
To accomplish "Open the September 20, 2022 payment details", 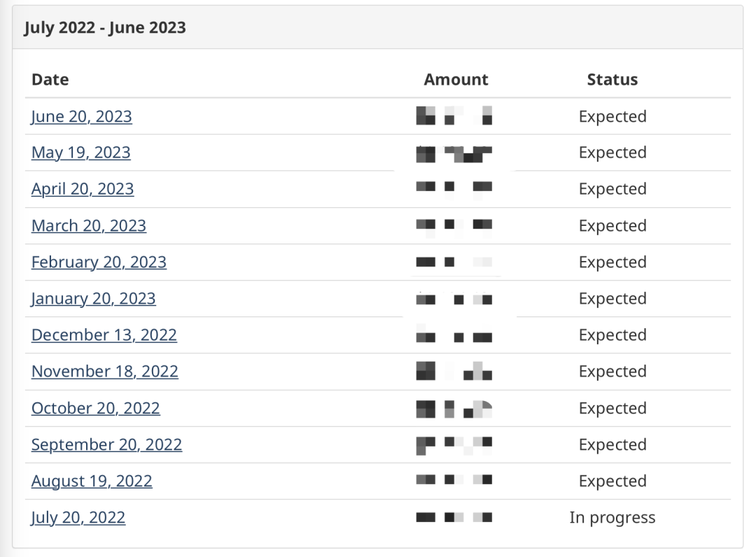I will click(106, 444).
